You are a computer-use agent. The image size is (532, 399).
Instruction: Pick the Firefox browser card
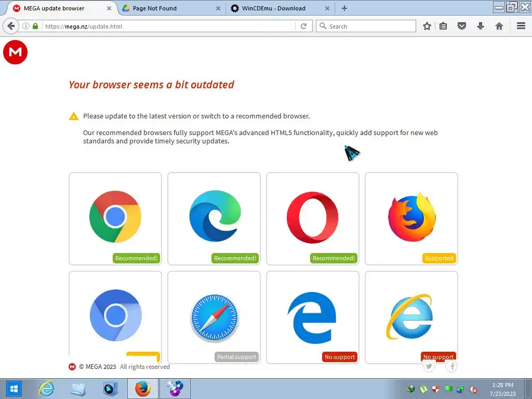click(x=411, y=219)
